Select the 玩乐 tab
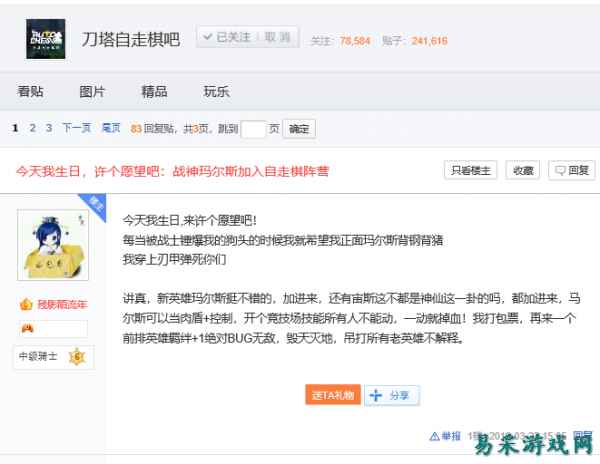Image resolution: width=600 pixels, height=464 pixels. (216, 92)
